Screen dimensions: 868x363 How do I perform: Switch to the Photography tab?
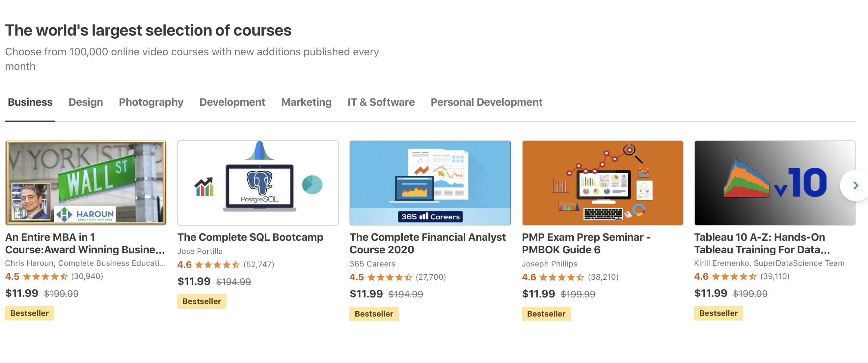click(x=151, y=102)
